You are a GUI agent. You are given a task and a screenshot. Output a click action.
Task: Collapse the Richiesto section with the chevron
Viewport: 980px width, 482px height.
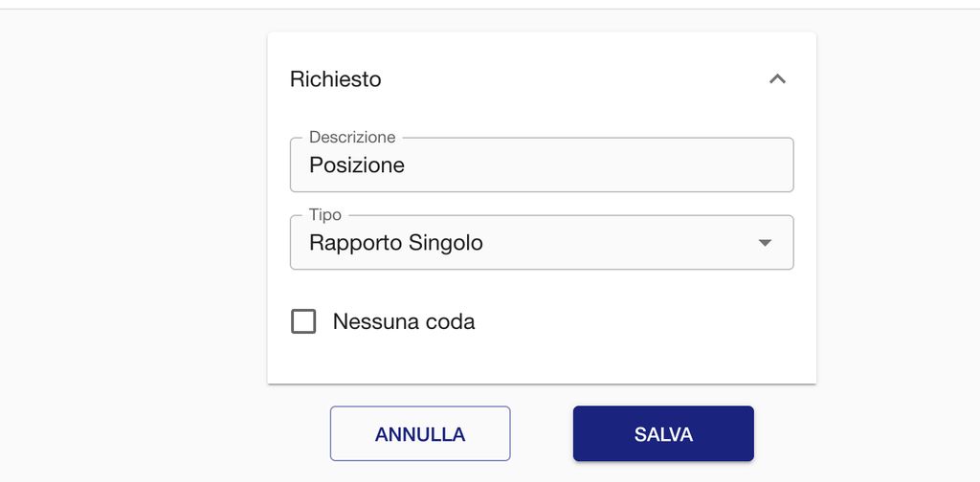(x=777, y=79)
